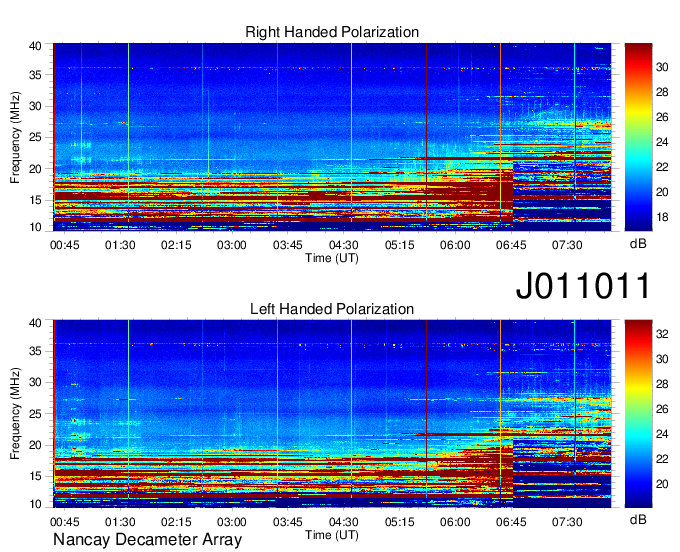Click the "10" frequency tick of Left Handed plot
The width and height of the screenshot is (680, 552).
35,504
